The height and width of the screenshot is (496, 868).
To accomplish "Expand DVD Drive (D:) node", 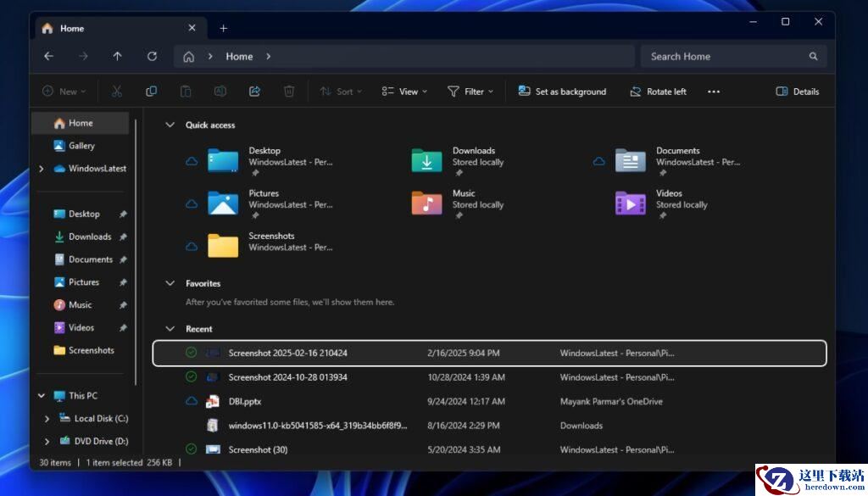I will tap(47, 442).
